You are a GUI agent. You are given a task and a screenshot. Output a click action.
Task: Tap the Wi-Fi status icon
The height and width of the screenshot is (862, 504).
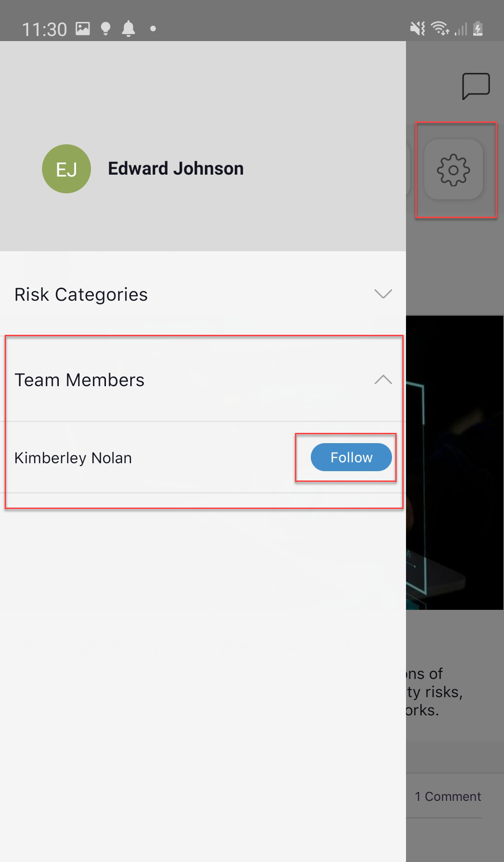[x=440, y=29]
